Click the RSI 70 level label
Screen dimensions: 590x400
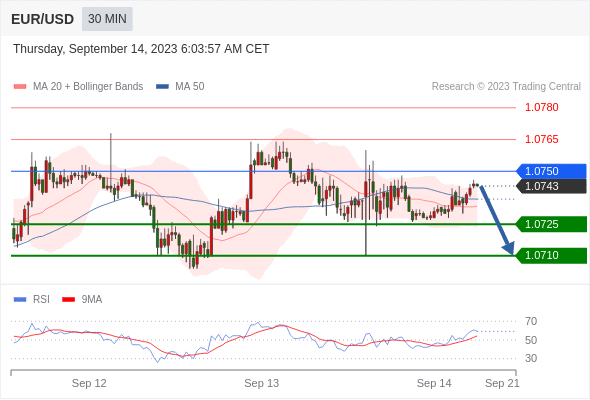531,321
